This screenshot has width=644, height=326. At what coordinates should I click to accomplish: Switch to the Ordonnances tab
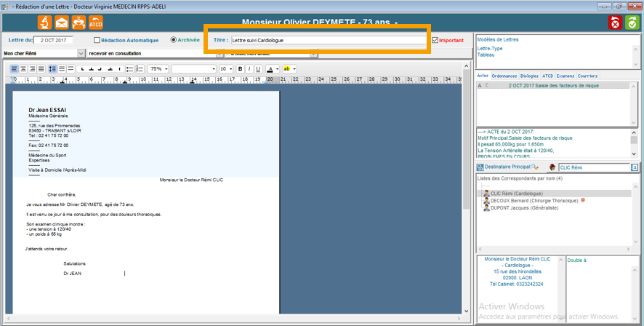(x=504, y=76)
